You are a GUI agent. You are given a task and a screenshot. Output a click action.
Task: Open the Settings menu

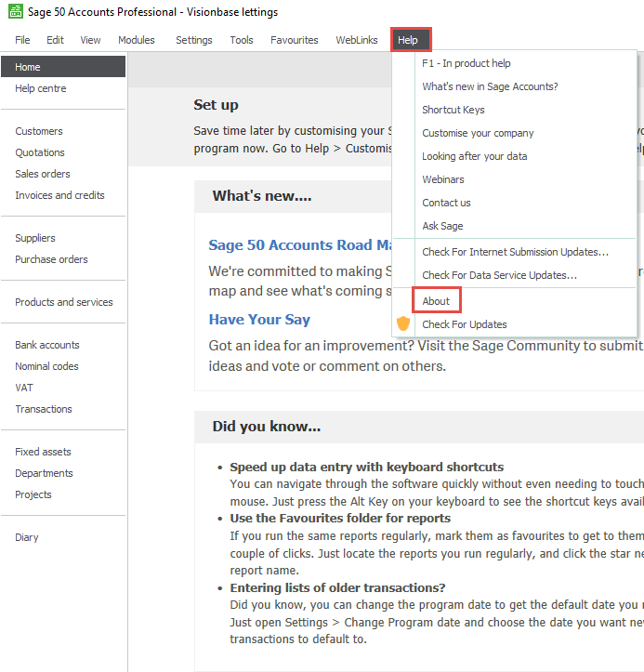[193, 40]
